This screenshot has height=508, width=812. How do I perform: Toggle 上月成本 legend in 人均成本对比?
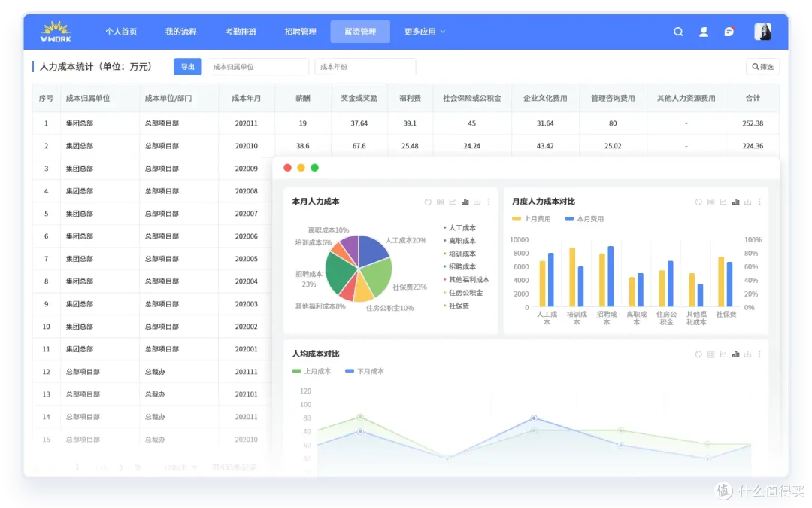tap(311, 372)
